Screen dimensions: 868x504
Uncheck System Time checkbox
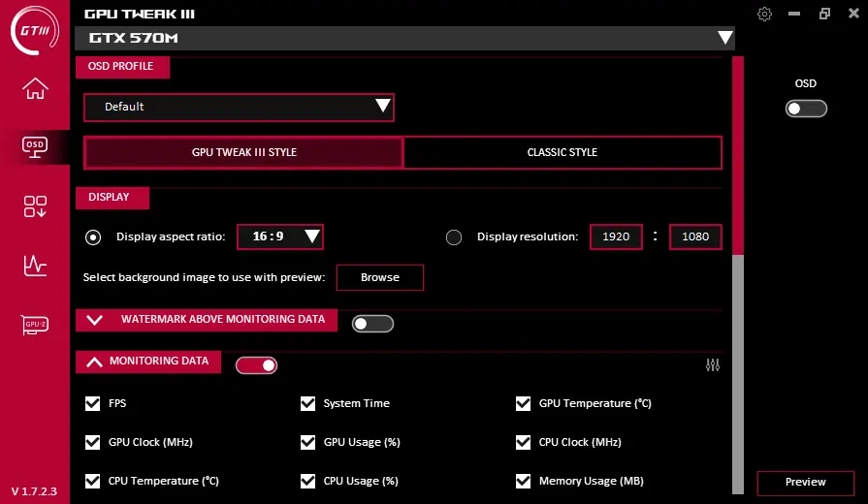click(307, 403)
